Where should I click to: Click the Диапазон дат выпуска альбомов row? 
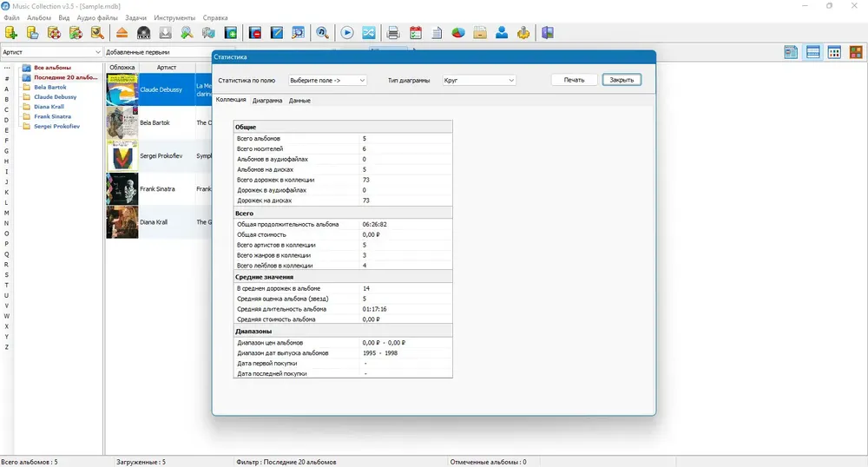point(343,353)
